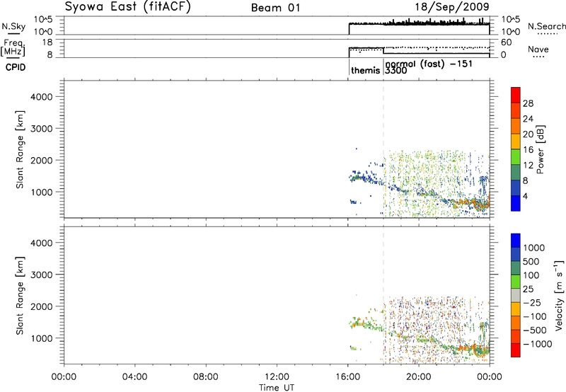Click the "20:00" time axis tick

pyautogui.click(x=419, y=377)
